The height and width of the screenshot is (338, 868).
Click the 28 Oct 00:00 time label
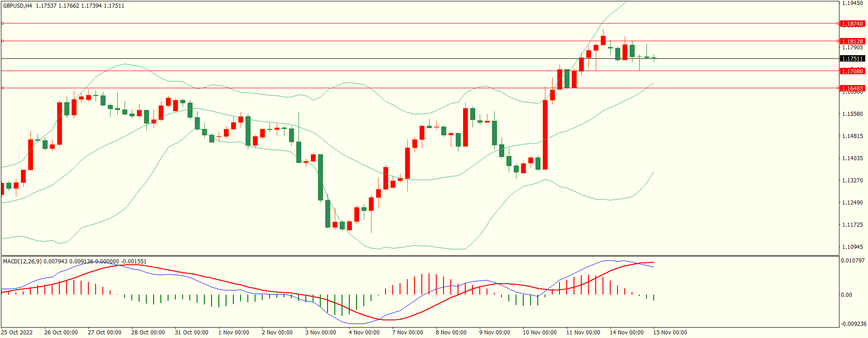pyautogui.click(x=148, y=333)
